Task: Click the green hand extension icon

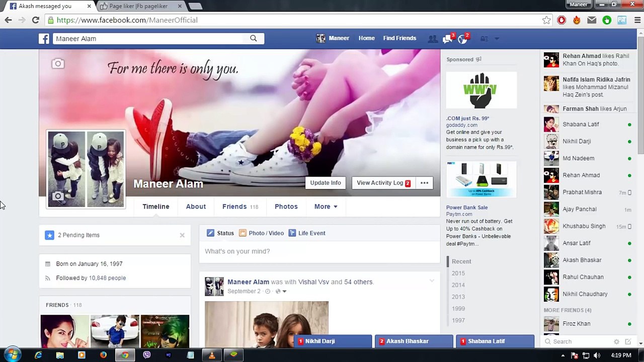Action: 607,20
